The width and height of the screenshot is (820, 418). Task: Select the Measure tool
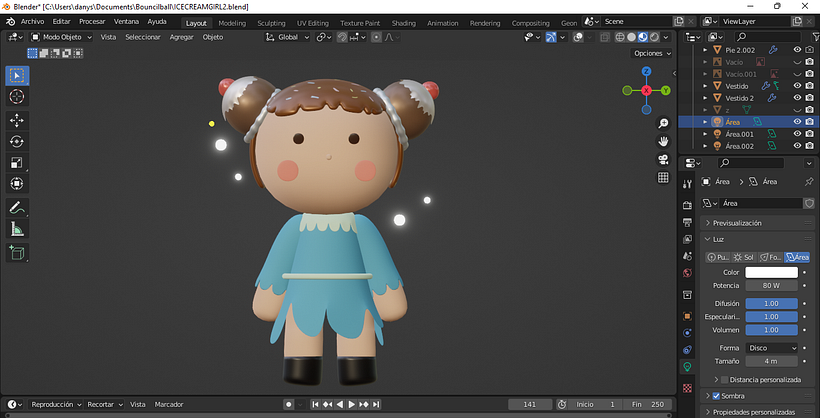[17, 229]
